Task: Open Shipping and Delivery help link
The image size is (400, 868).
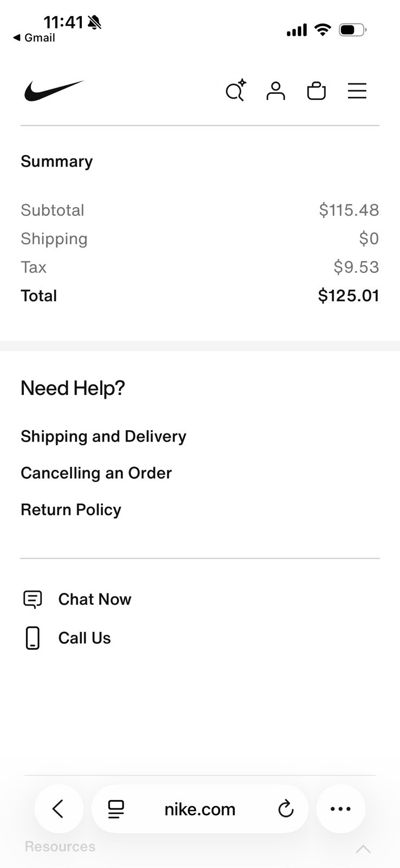Action: 104,436
